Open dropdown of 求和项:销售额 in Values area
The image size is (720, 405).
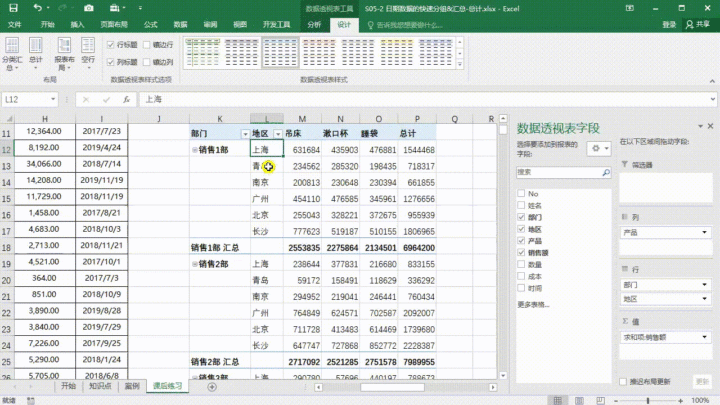(704, 337)
